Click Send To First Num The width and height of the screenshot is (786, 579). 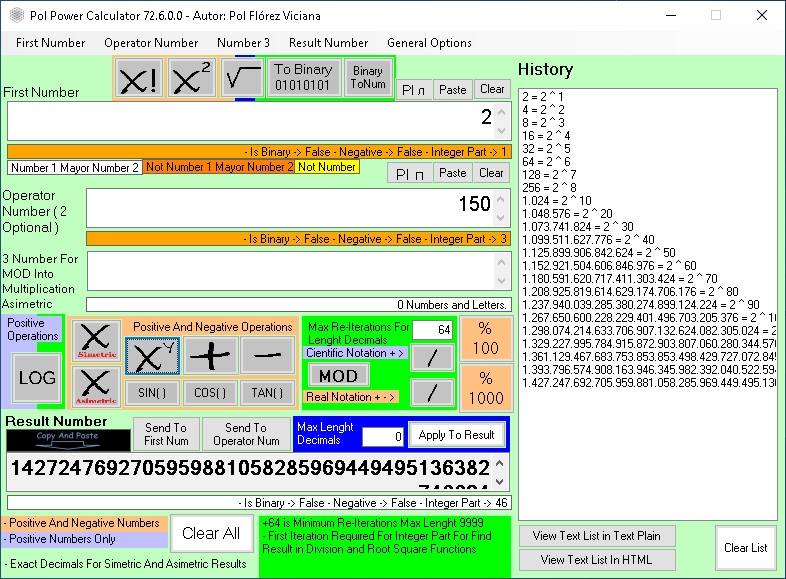click(166, 434)
